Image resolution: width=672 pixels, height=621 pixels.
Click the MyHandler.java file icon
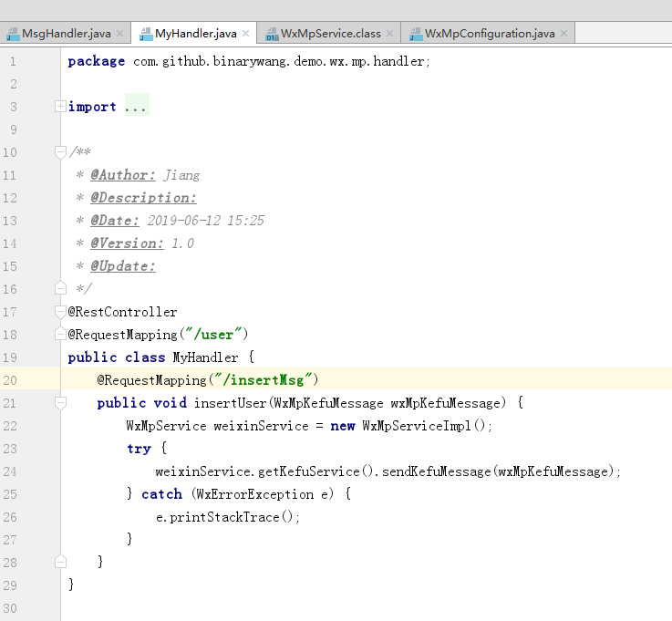coord(146,34)
